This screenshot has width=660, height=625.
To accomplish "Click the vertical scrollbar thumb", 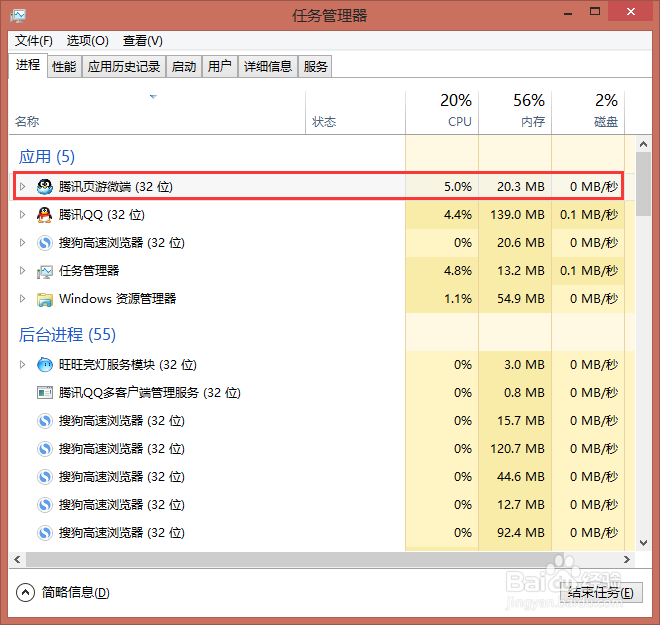I will coord(643,184).
